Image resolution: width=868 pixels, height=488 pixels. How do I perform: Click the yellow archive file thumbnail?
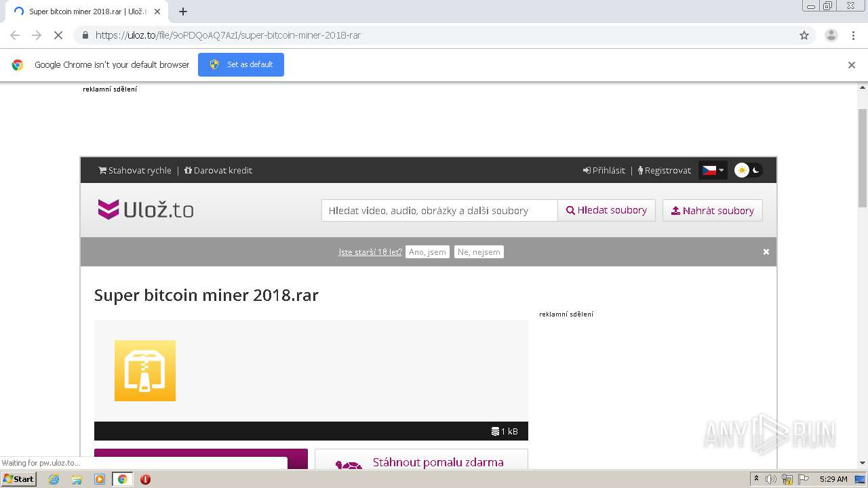pos(145,371)
